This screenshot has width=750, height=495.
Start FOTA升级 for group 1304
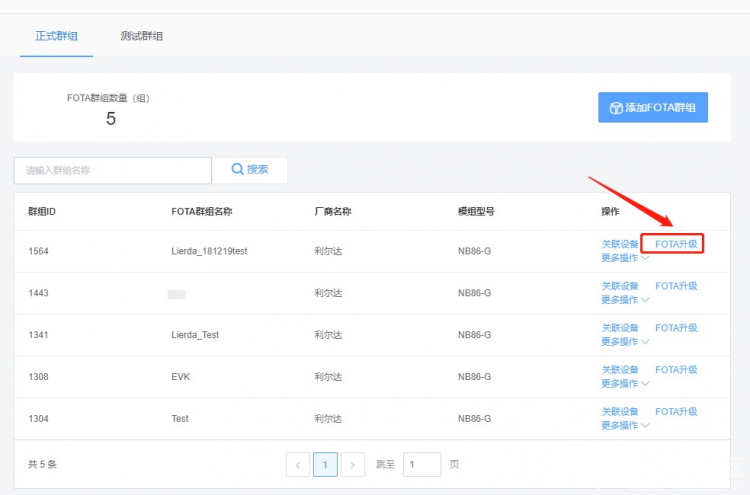point(676,411)
